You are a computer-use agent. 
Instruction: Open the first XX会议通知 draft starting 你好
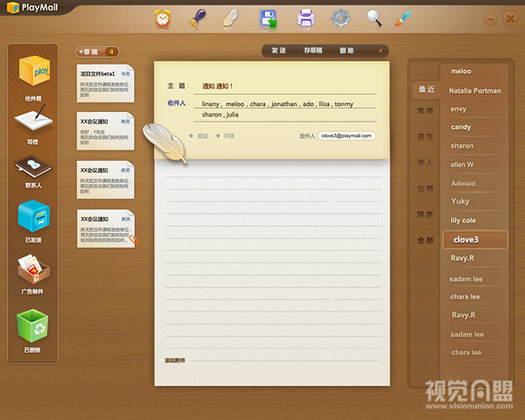[x=106, y=131]
